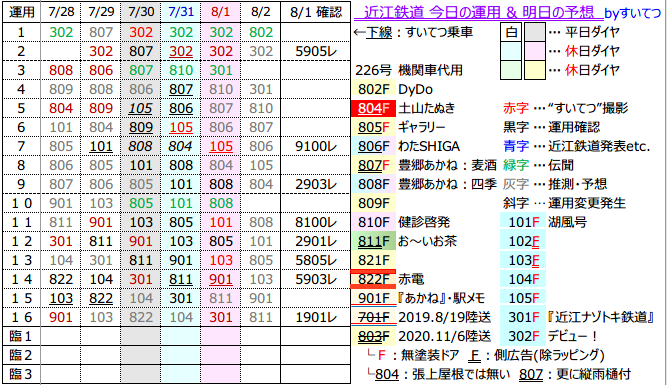Image resolution: width=667 pixels, height=385 pixels.
Task: Click the 赤字 legend label
Action: coord(516,108)
